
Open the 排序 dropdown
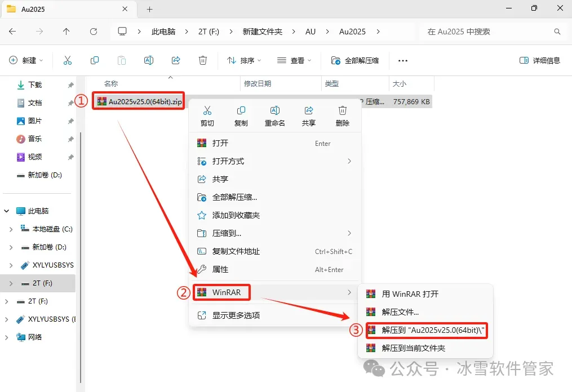[243, 60]
